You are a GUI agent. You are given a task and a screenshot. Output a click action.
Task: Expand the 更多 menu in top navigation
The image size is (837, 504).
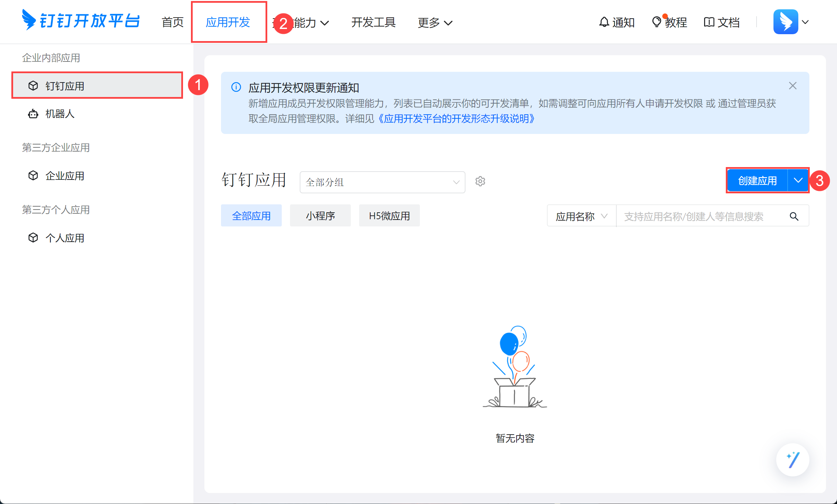435,23
